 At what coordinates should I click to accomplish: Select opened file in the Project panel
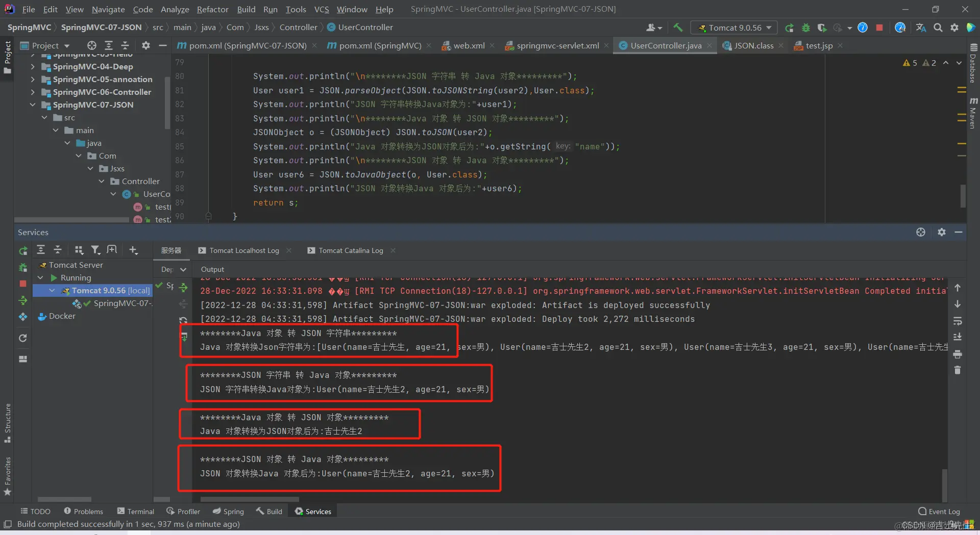pyautogui.click(x=92, y=45)
